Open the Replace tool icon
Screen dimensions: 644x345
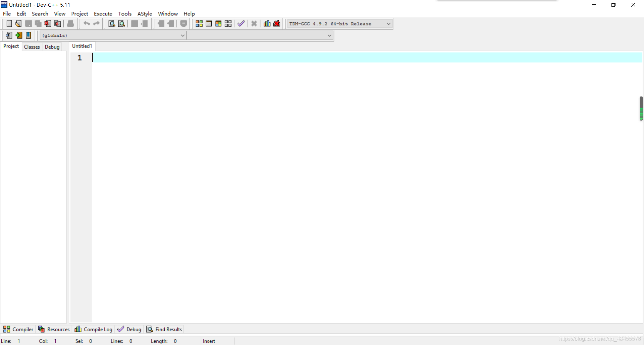(x=122, y=23)
